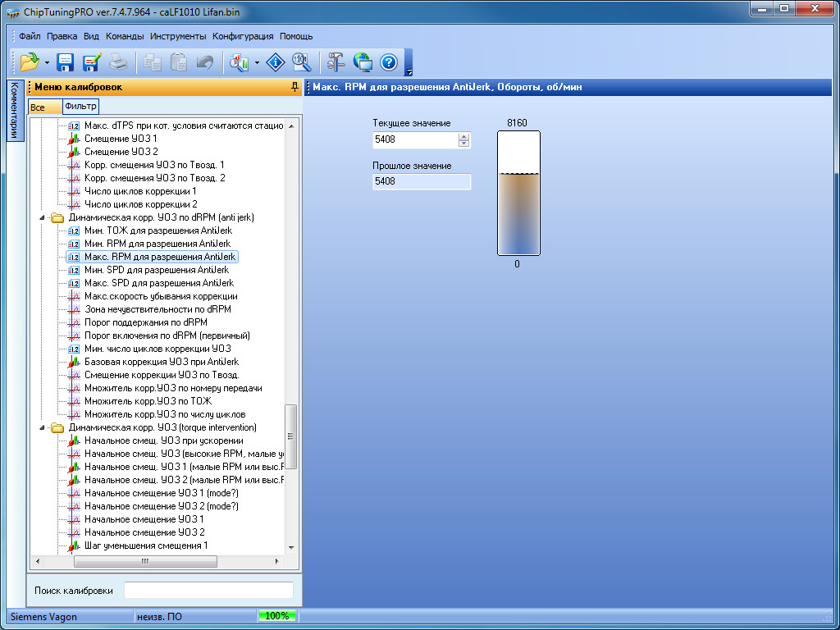The image size is (840, 630).
Task: Click the Поиск калибровки search field
Action: click(208, 591)
